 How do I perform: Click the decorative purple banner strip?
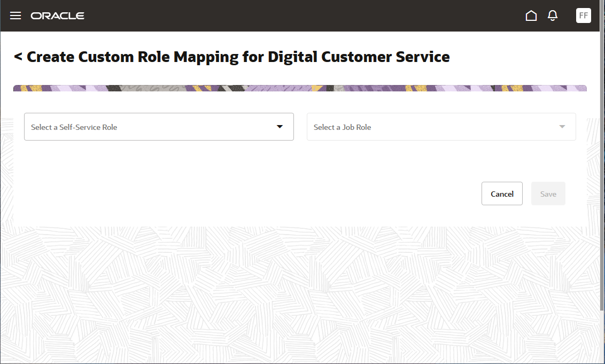point(300,88)
